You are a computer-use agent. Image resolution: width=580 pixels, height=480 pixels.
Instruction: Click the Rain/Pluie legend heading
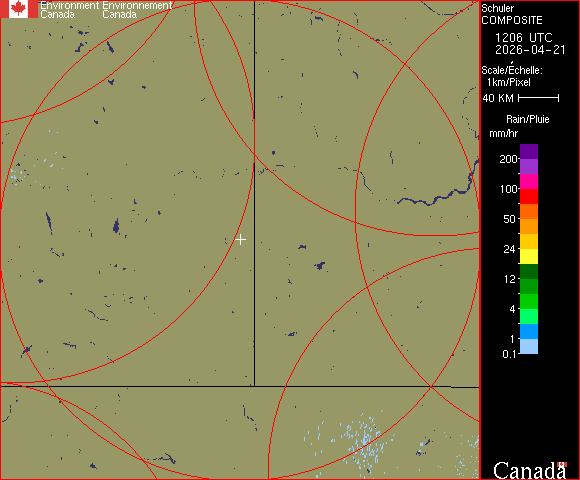point(527,119)
